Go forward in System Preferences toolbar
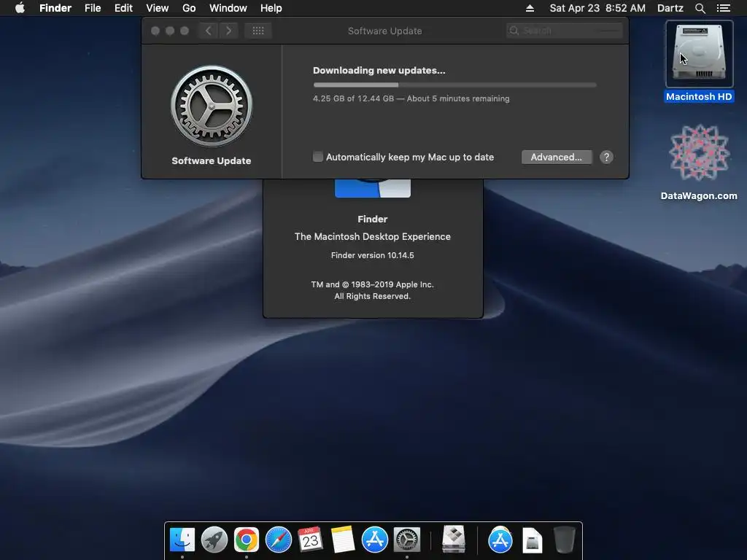This screenshot has height=560, width=747. [228, 31]
